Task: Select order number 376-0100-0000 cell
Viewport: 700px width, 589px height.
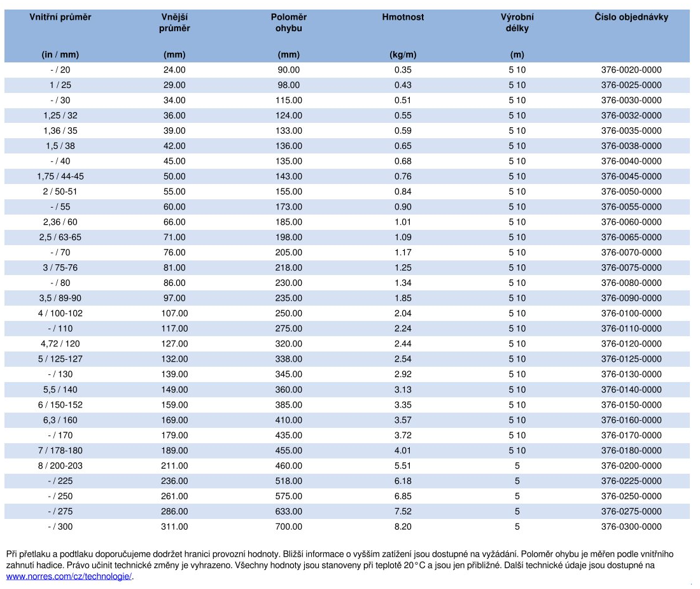Action: 631,313
